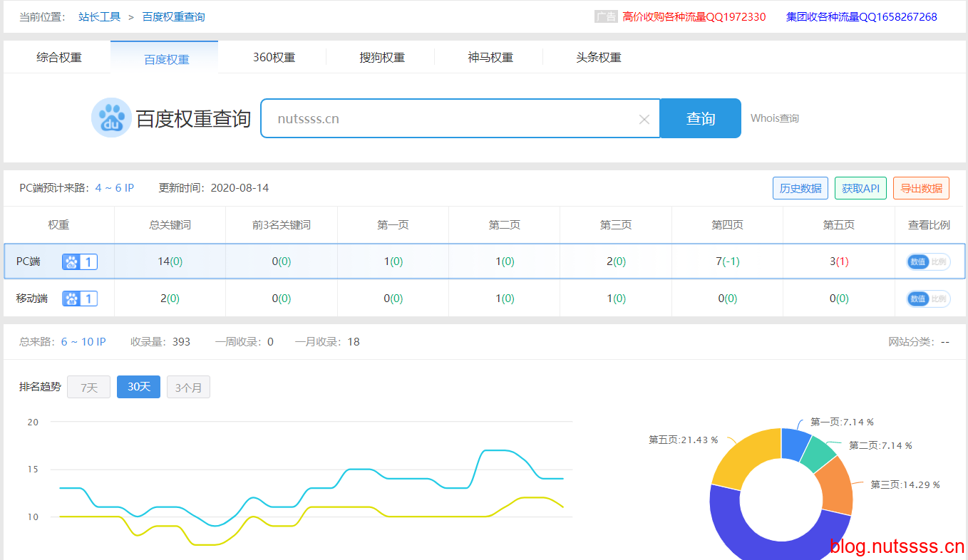Screen dimensions: 968x560
Task: Toggle 数值/比例 switch in the PC端 row
Action: point(929,261)
